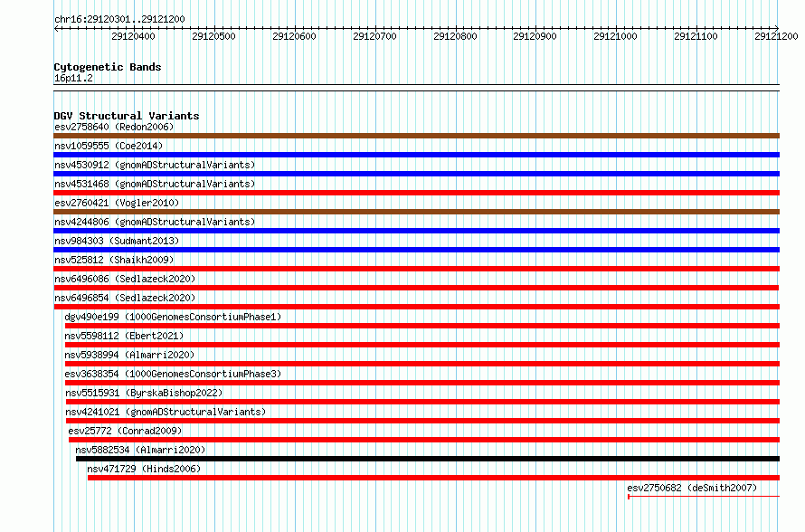The image size is (805, 532).
Task: Open nsv5598112 (Ebert2021) label
Action: pos(124,336)
